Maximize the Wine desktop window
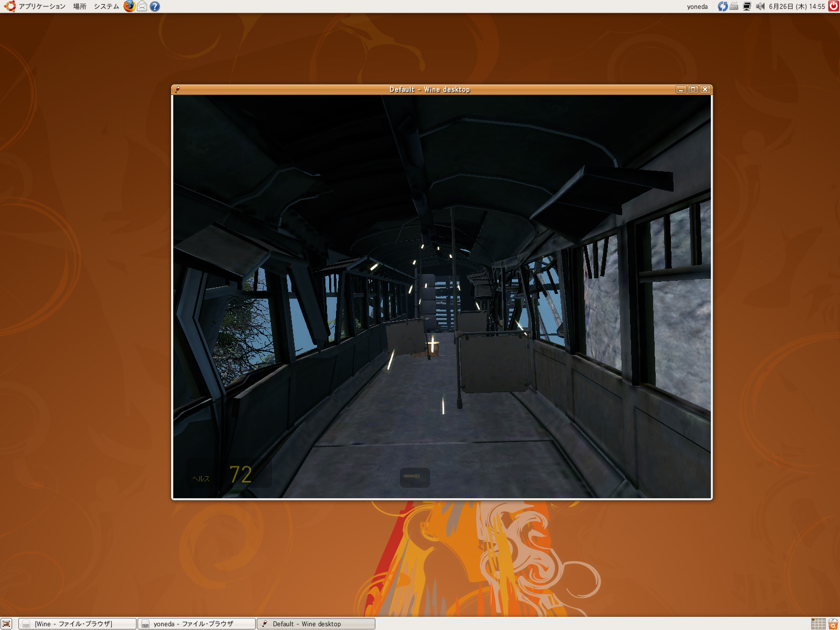 coord(693,89)
